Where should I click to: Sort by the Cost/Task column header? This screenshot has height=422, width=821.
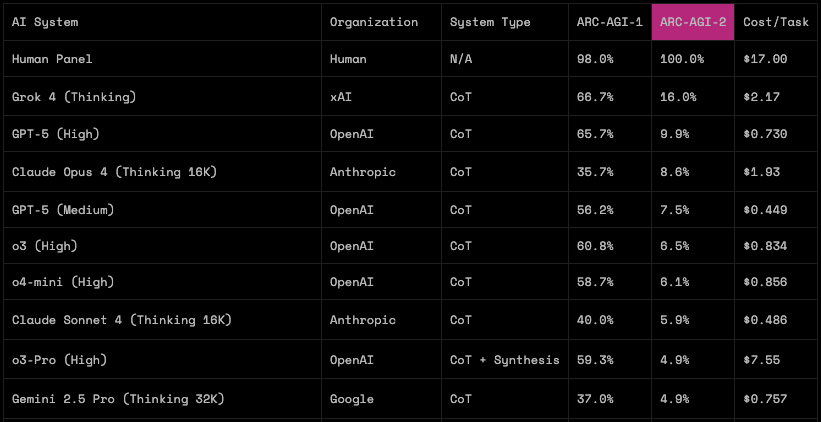tap(775, 21)
